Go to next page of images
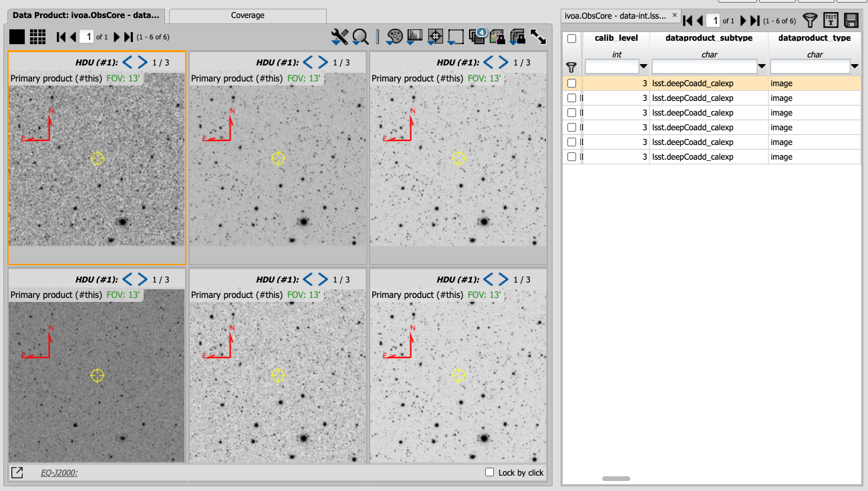Image resolution: width=868 pixels, height=491 pixels. pos(116,37)
